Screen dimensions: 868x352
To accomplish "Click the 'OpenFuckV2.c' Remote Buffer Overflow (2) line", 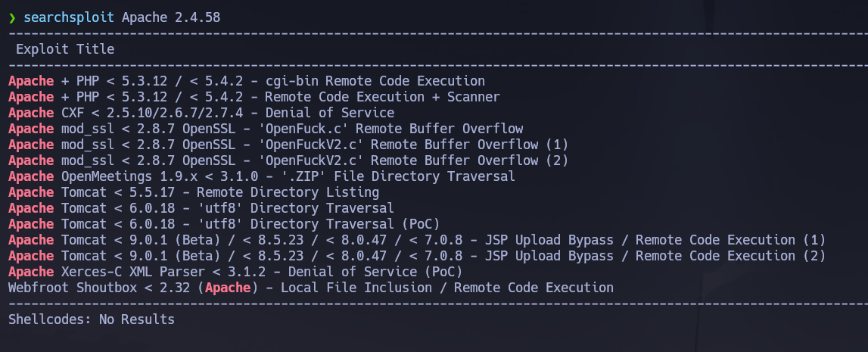I will 288,160.
